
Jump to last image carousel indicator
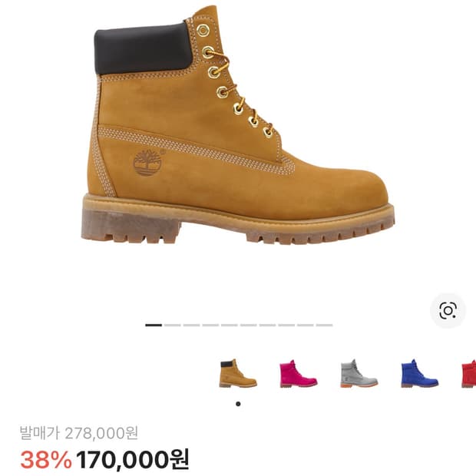[x=324, y=325]
